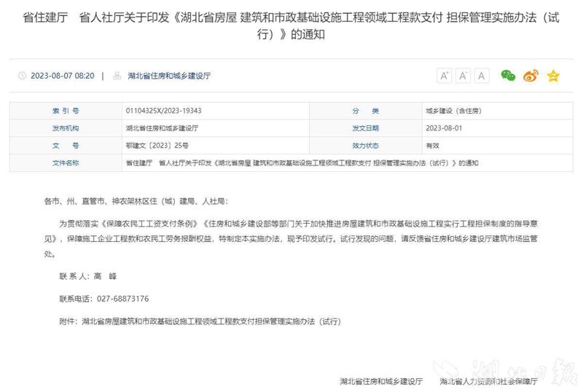
Task: Select the salutation line 各市、州、直管市
Action: point(136,201)
